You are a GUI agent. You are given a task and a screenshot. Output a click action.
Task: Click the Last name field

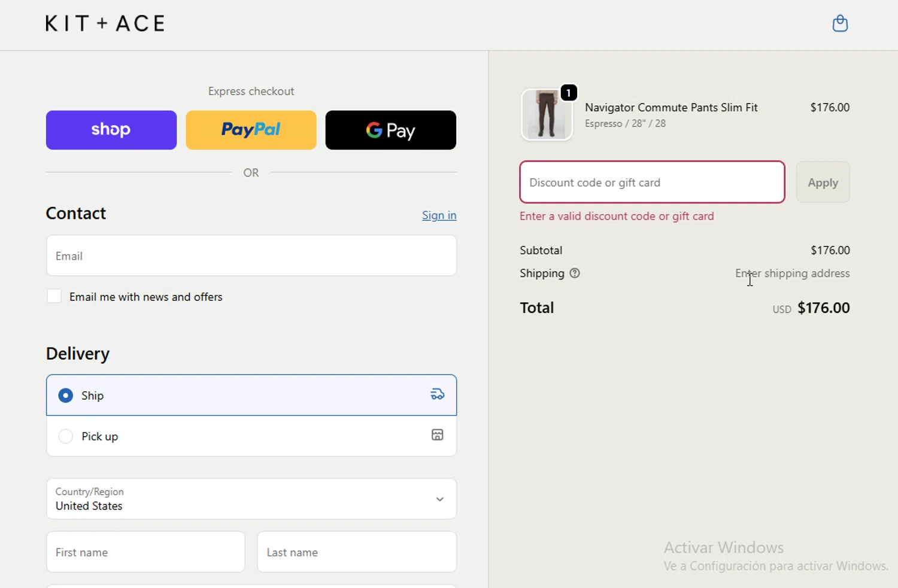(x=357, y=552)
